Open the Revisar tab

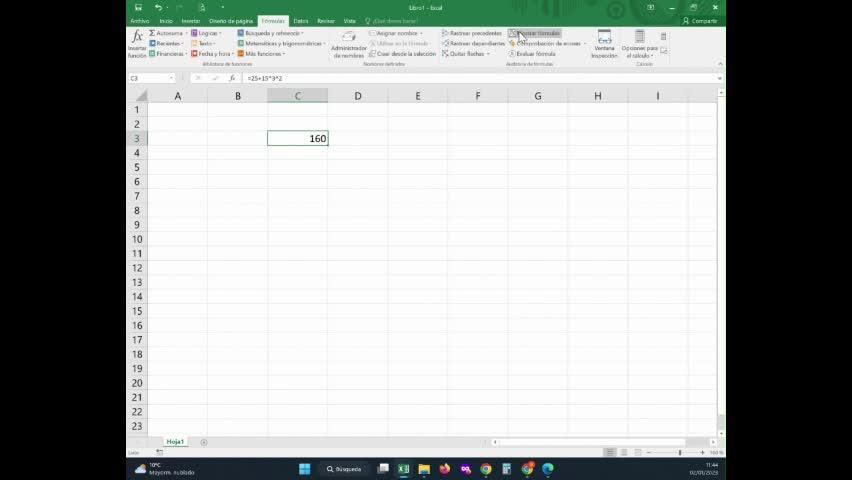click(326, 21)
